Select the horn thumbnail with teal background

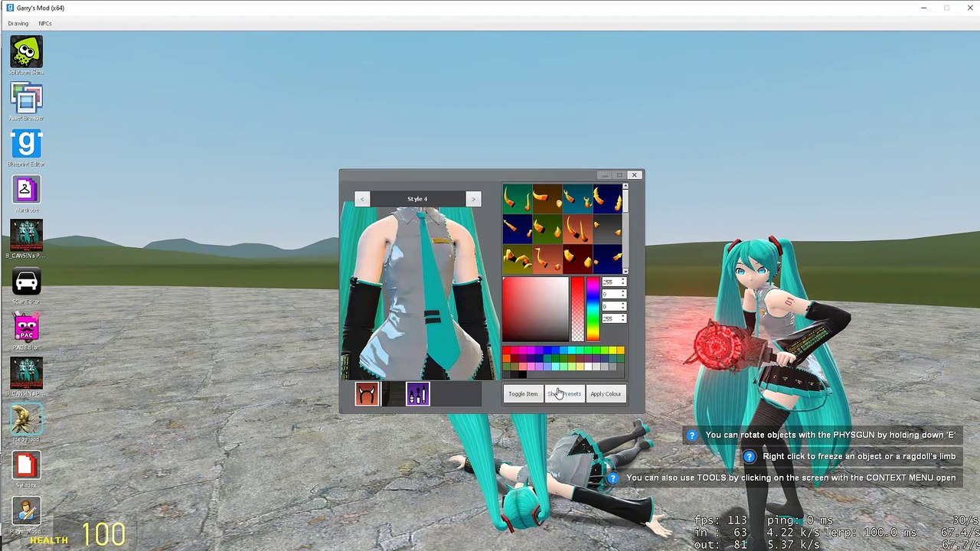577,200
